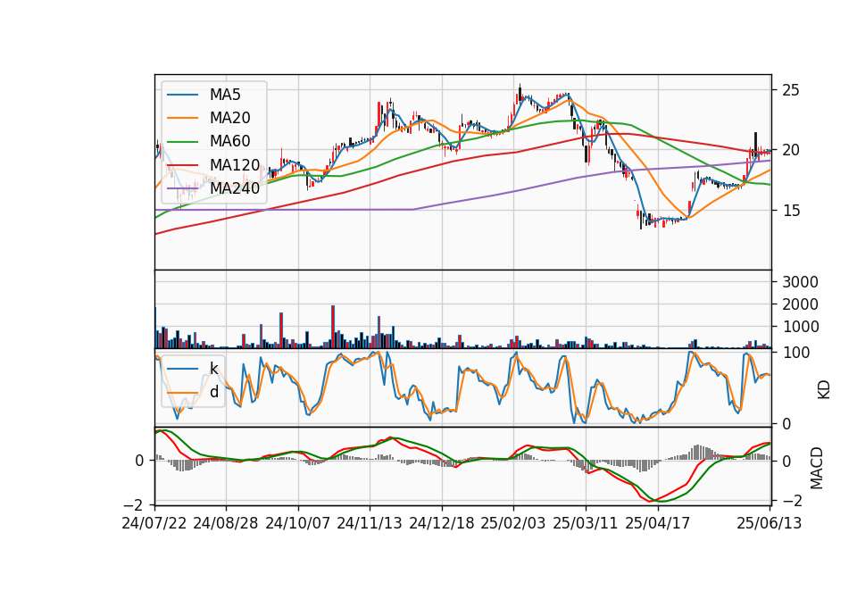Click the KD vertical axis title
This screenshot has width=857, height=616.
(x=824, y=389)
